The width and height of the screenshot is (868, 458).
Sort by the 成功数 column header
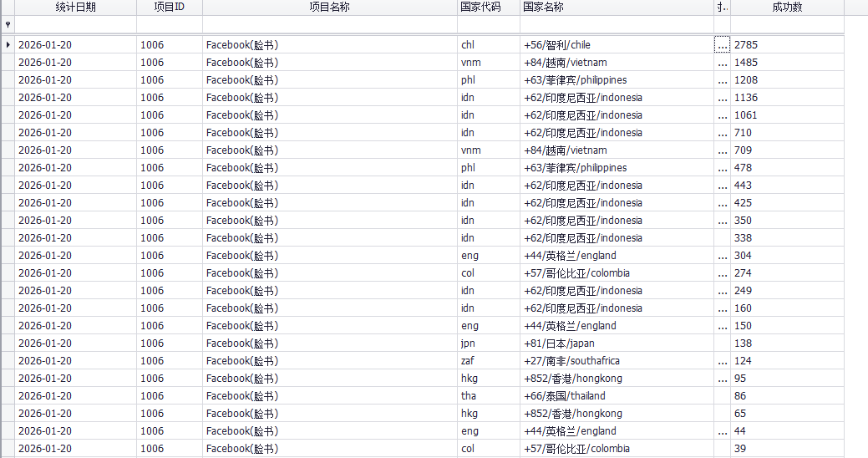coord(787,8)
